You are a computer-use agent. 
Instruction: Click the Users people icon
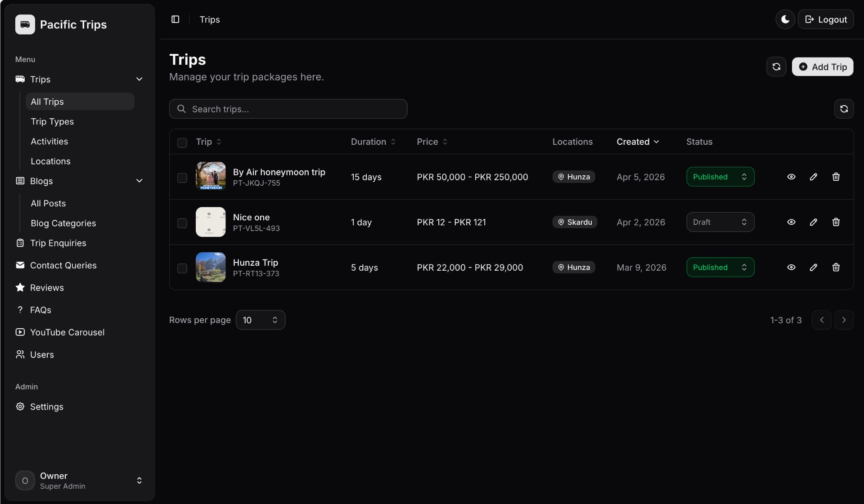click(x=20, y=354)
